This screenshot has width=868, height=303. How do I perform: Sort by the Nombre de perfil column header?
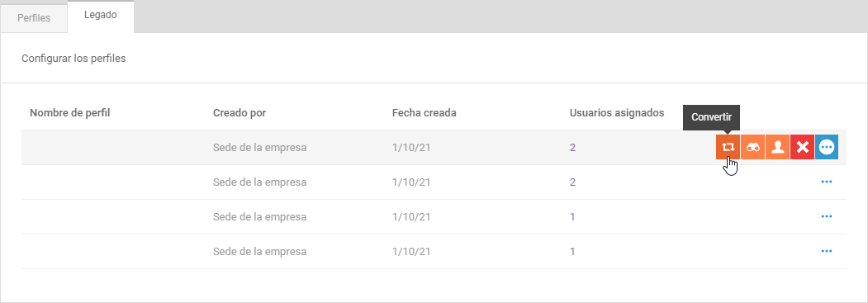[70, 113]
